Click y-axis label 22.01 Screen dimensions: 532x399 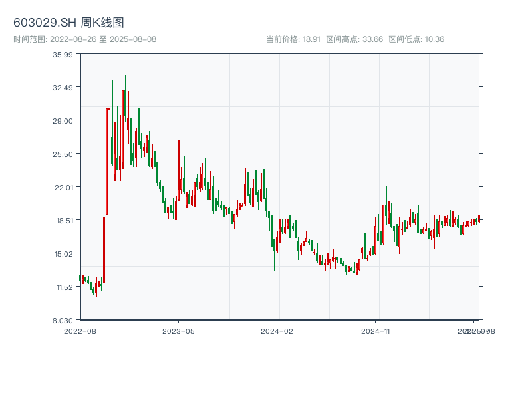point(64,188)
